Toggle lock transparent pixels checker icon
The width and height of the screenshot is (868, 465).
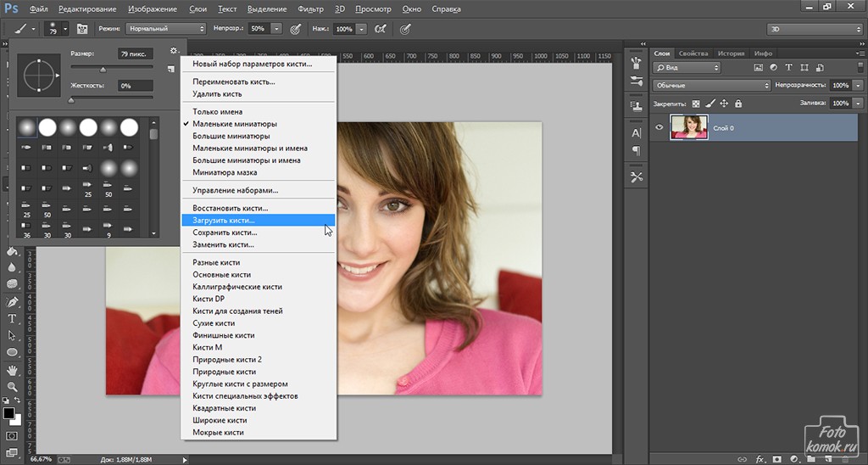point(697,104)
